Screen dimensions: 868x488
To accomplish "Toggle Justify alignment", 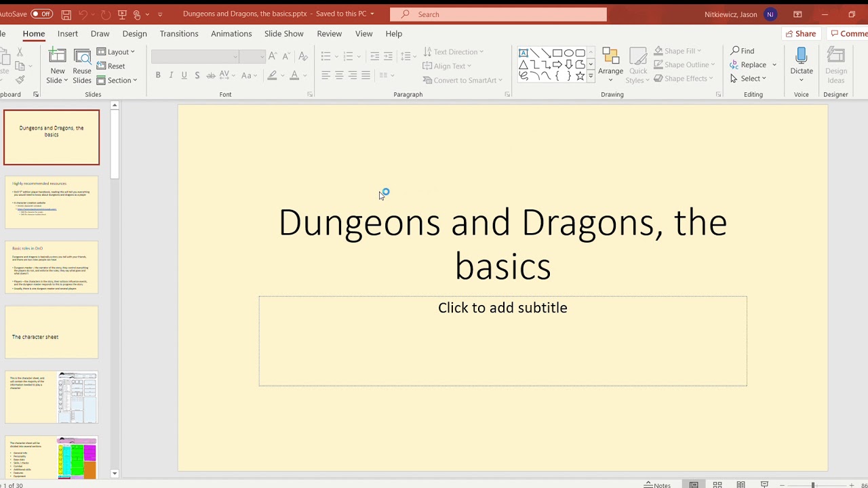I will [x=366, y=75].
